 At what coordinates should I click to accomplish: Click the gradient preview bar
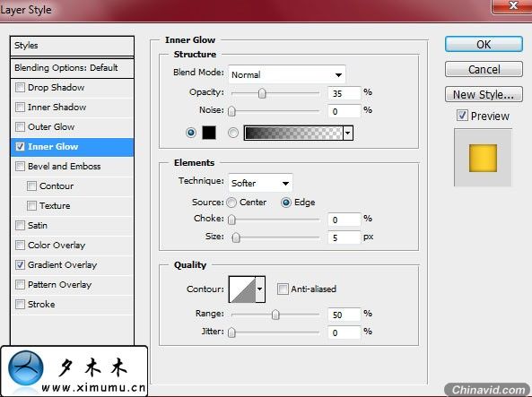(293, 133)
